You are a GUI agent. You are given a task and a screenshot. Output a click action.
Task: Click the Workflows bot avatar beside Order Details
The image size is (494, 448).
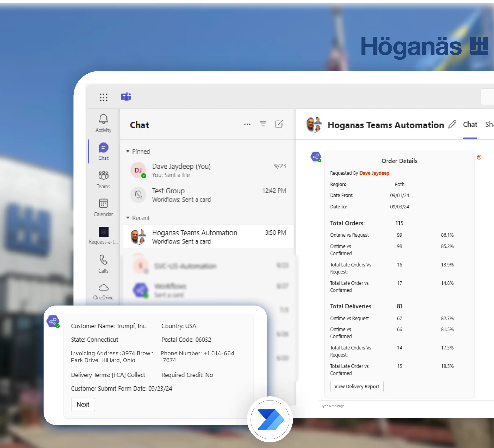coord(316,157)
